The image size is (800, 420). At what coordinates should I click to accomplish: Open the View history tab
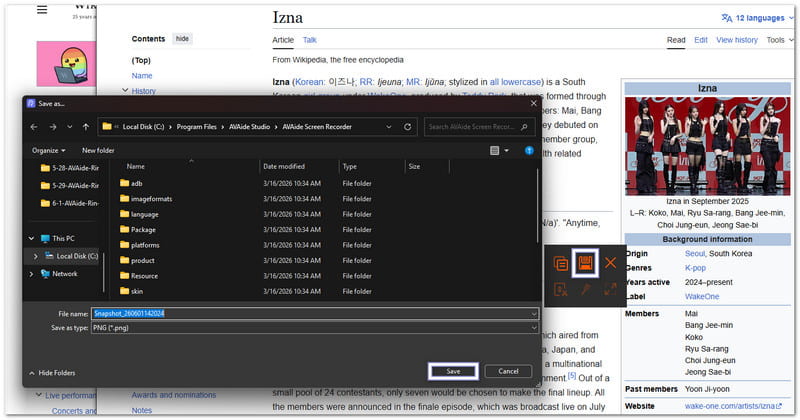(737, 40)
